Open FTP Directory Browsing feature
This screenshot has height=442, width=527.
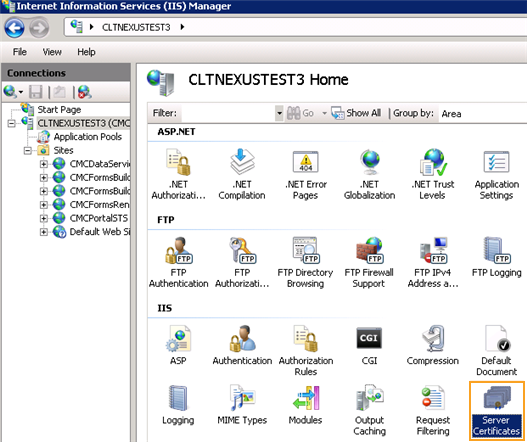(306, 263)
